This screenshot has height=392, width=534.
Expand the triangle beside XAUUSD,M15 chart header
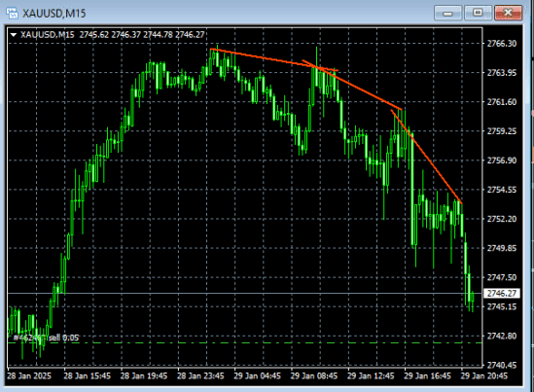pyautogui.click(x=14, y=35)
